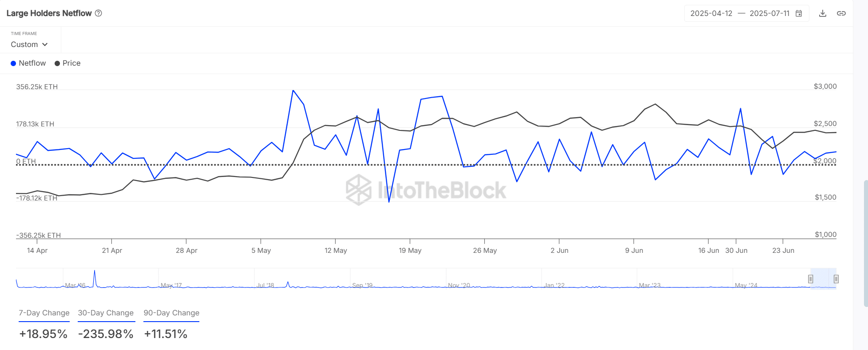Image resolution: width=868 pixels, height=350 pixels.
Task: Click the 19 May marker on x-axis
Action: (x=410, y=250)
